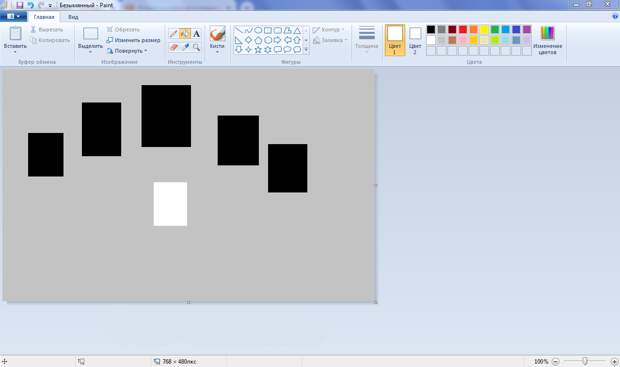Click the Кисти brushes button
Image resolution: width=620 pixels, height=367 pixels.
217,37
